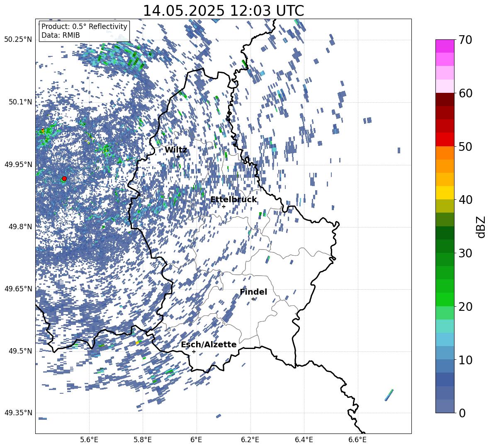The image size is (491, 448).
Task: Click the cross marker beneath Wiltz
Action: pos(178,157)
